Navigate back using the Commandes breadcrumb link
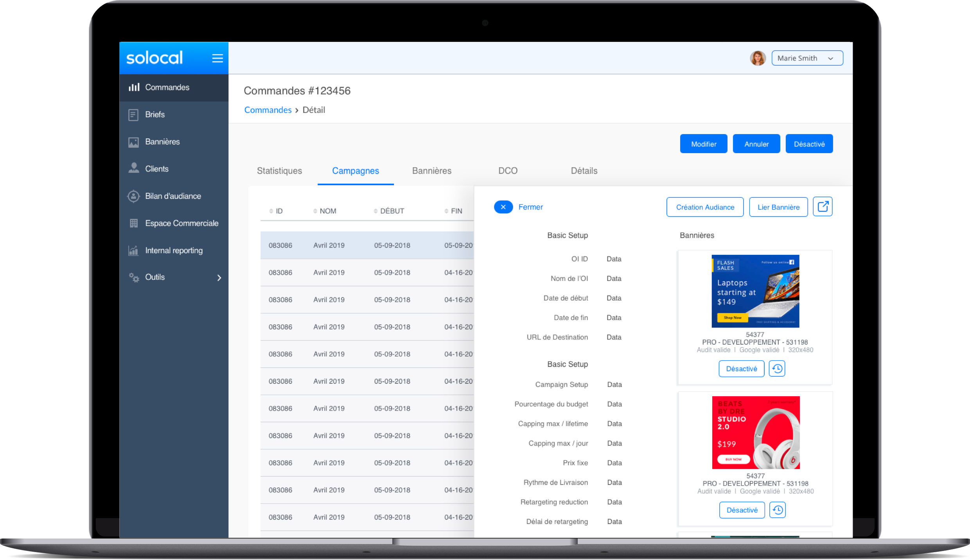The width and height of the screenshot is (970, 560). (268, 110)
